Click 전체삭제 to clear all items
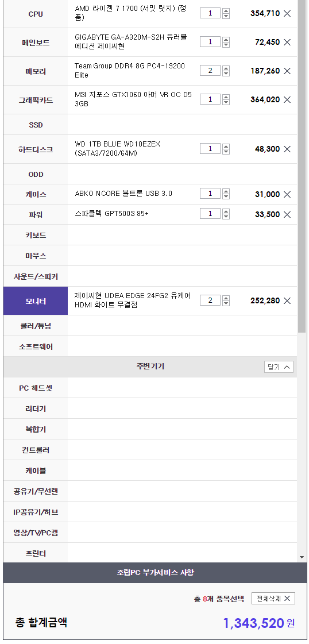309x644 pixels. point(273,599)
